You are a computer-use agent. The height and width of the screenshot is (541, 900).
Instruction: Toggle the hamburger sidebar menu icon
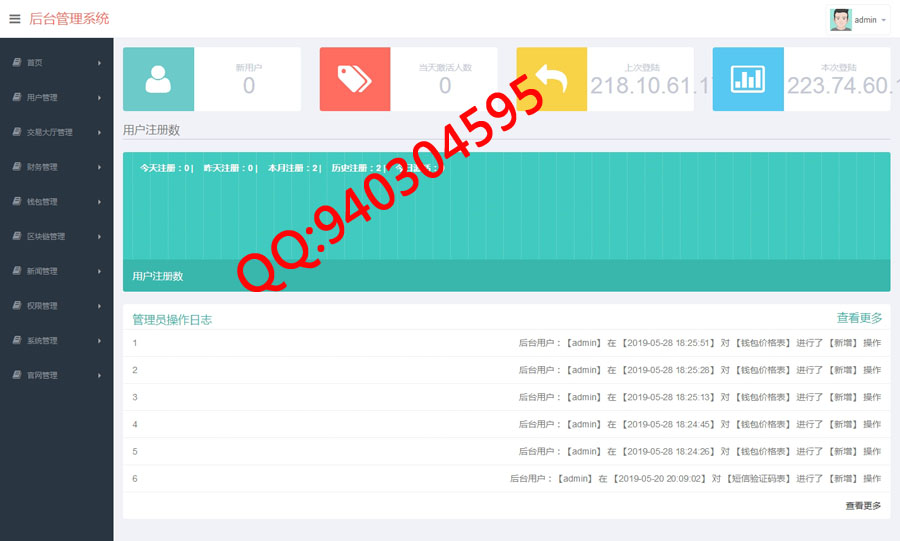tap(15, 19)
